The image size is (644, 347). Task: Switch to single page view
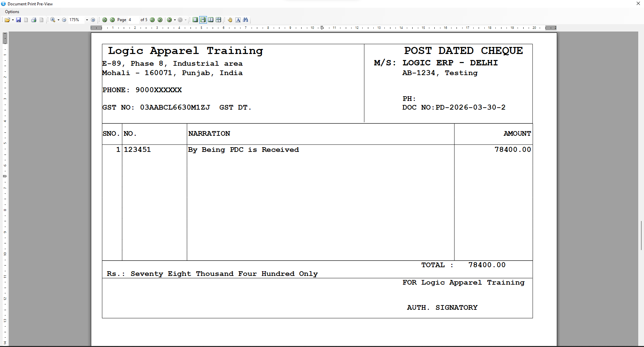coord(195,20)
